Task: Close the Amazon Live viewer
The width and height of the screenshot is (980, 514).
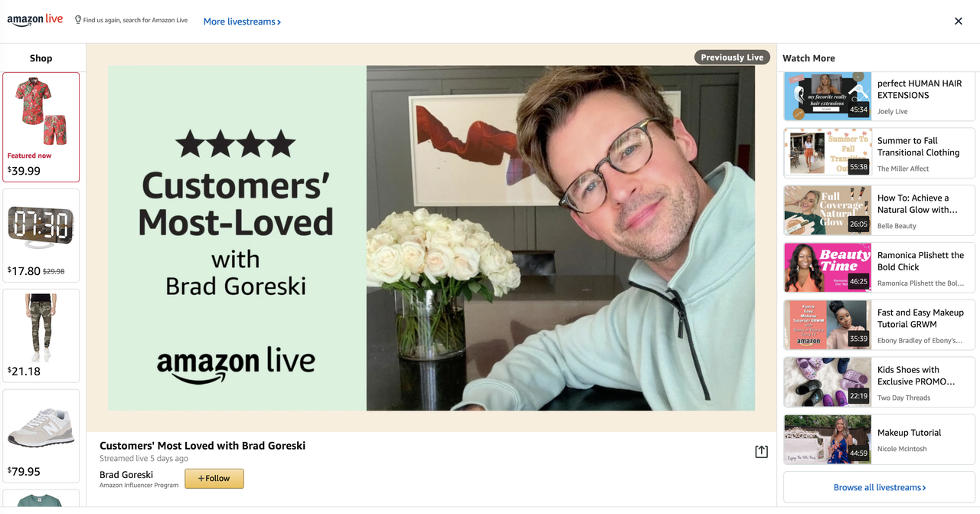Action: click(x=959, y=21)
